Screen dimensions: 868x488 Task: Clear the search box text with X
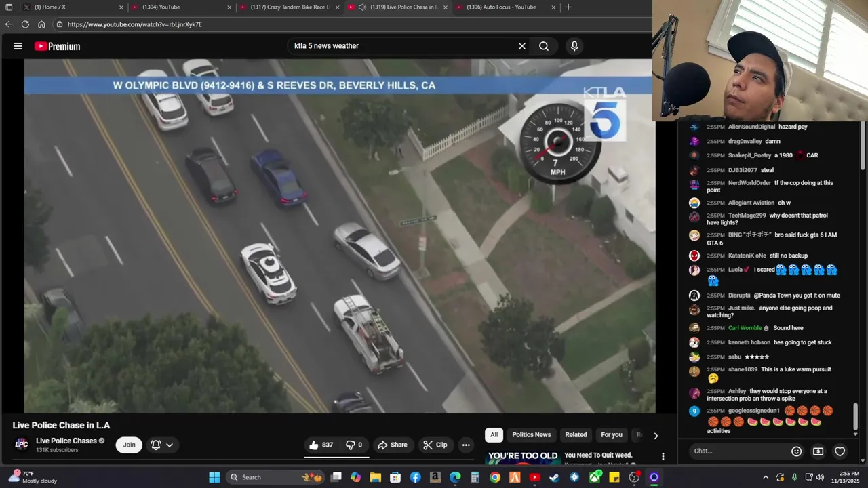(522, 46)
